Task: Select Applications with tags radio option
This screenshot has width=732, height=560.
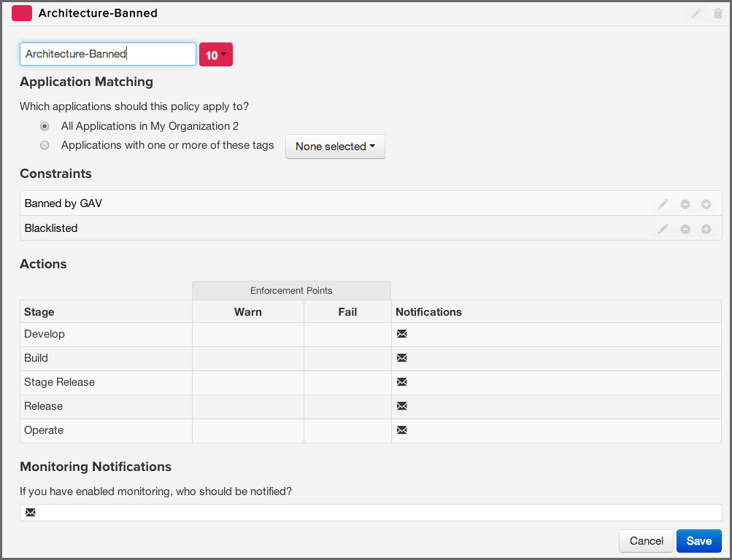Action: tap(45, 145)
